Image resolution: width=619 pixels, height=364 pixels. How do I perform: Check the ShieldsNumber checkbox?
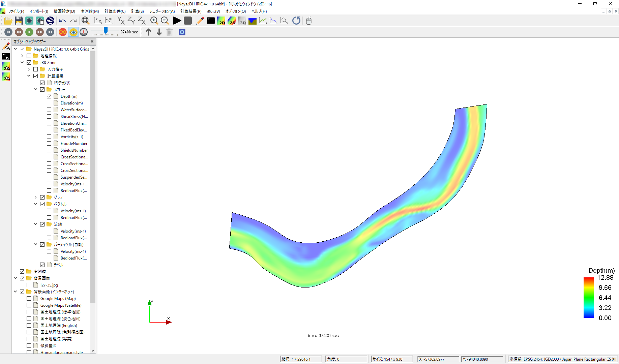point(49,150)
